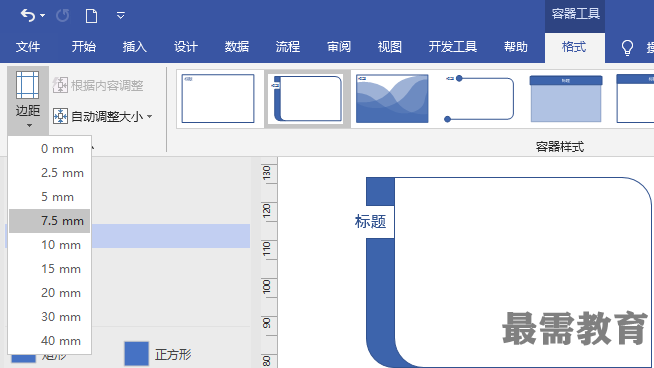This screenshot has width=654, height=368.
Task: Click the New document icon
Action: pyautogui.click(x=91, y=16)
